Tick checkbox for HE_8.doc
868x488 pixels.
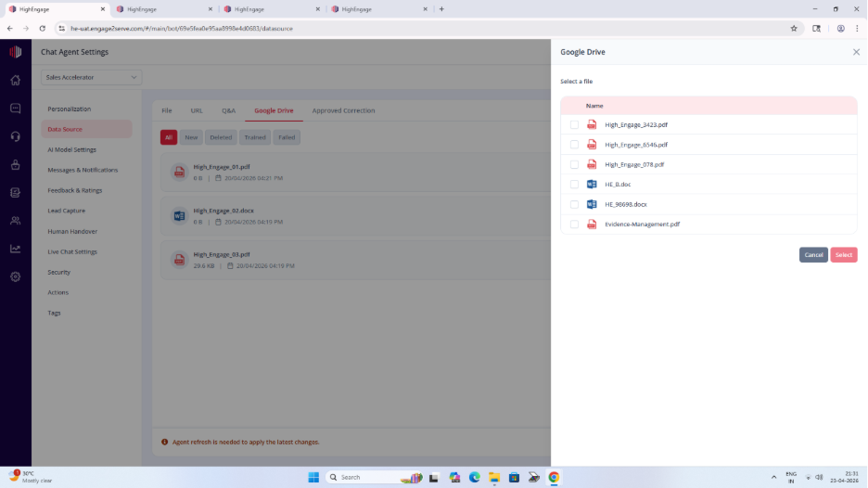(574, 185)
